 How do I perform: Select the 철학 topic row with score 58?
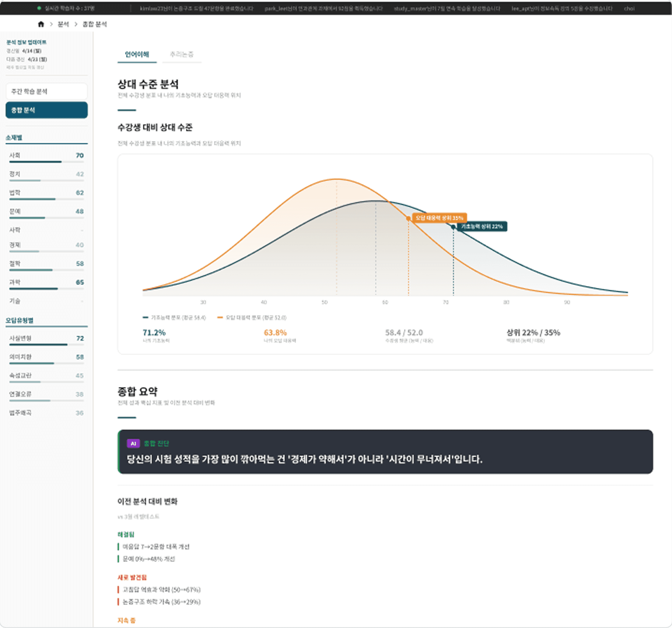[x=47, y=265]
